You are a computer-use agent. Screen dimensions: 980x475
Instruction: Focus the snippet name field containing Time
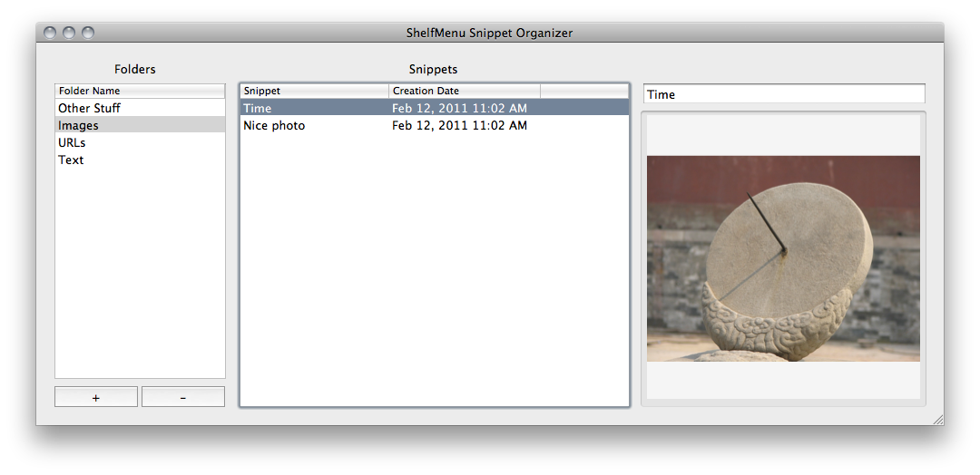click(x=784, y=94)
